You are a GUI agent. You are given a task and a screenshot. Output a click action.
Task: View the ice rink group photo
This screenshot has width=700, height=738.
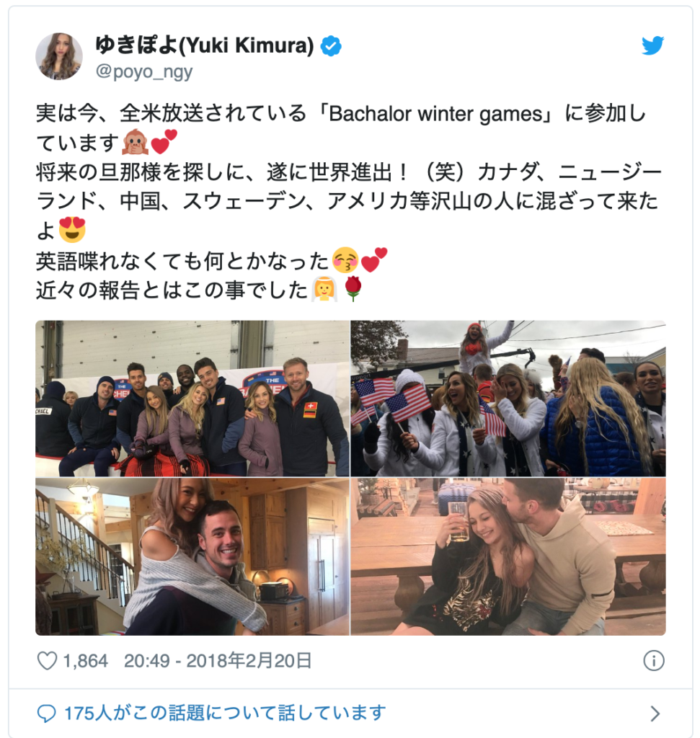(x=192, y=399)
